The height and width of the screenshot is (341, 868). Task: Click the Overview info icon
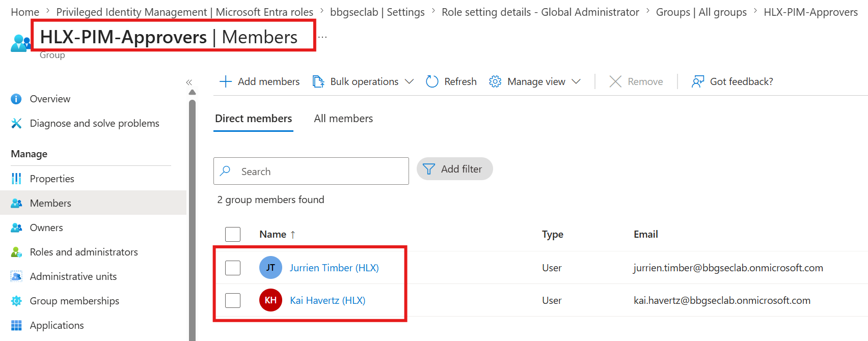tap(16, 99)
